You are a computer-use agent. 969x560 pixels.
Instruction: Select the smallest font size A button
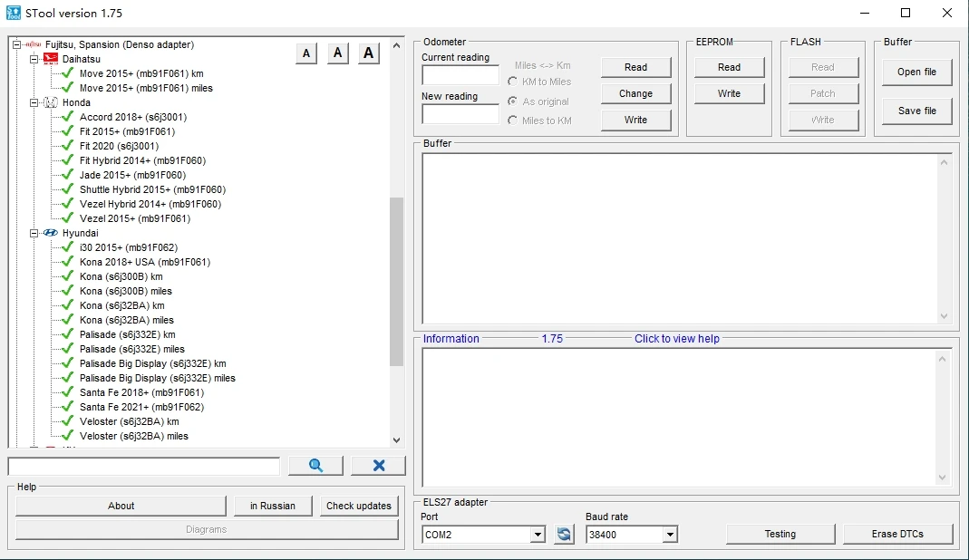click(x=305, y=53)
